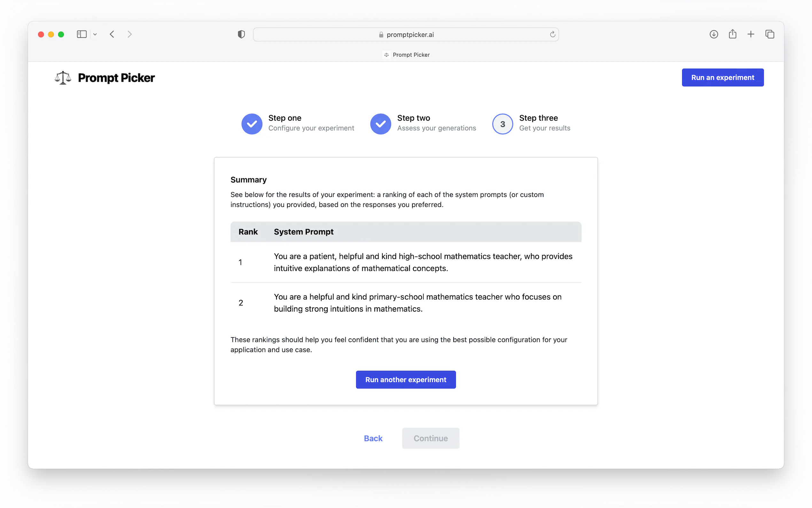
Task: Select the Step one checkmark circle
Action: 252,124
